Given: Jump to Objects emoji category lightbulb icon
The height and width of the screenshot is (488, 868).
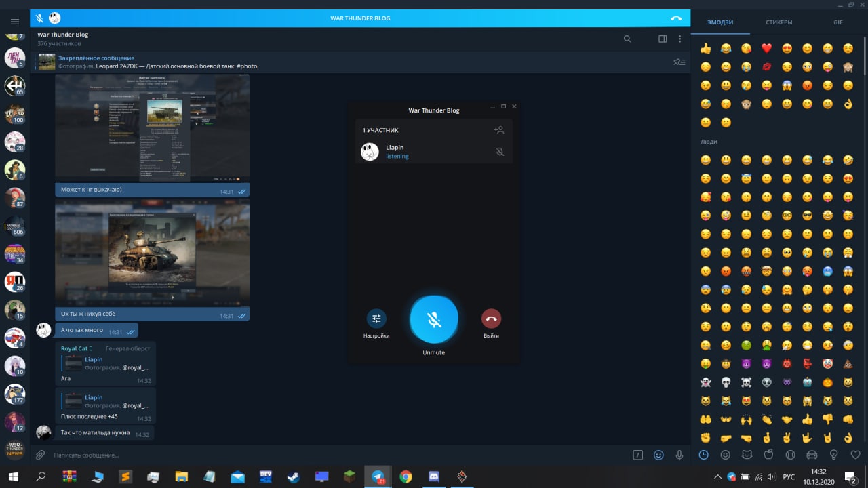Looking at the screenshot, I should click(x=834, y=455).
